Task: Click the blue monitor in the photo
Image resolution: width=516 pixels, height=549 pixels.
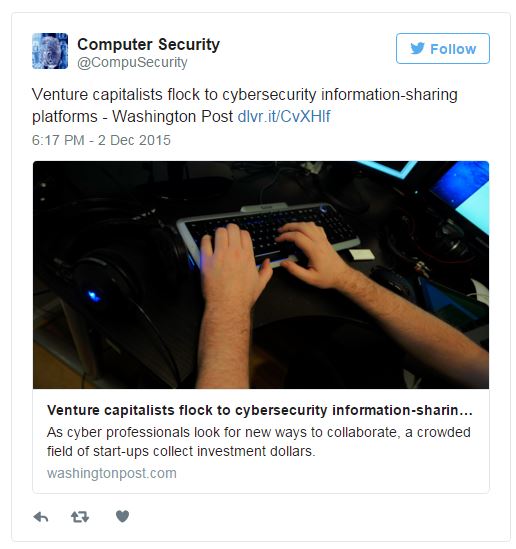Action: (x=462, y=194)
